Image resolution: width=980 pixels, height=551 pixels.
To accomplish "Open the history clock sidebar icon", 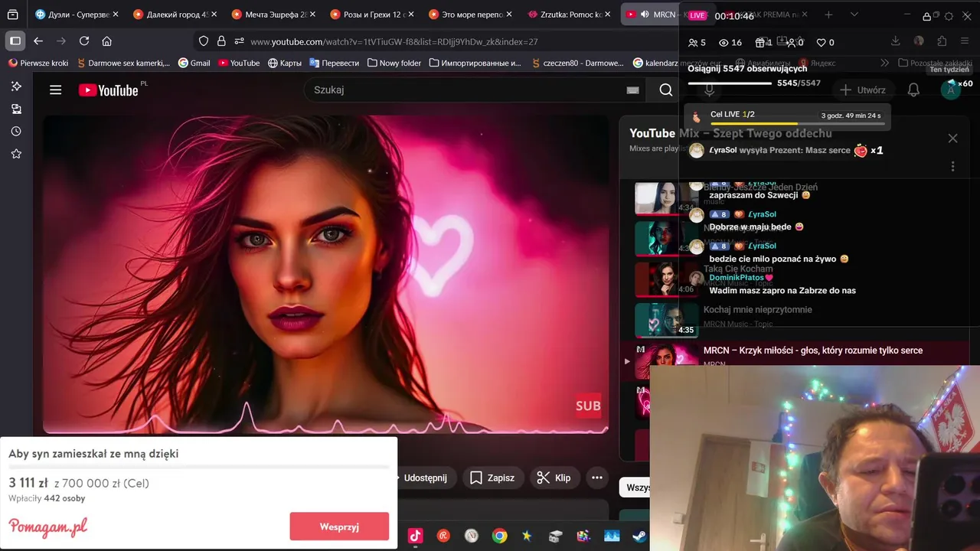I will (x=16, y=132).
